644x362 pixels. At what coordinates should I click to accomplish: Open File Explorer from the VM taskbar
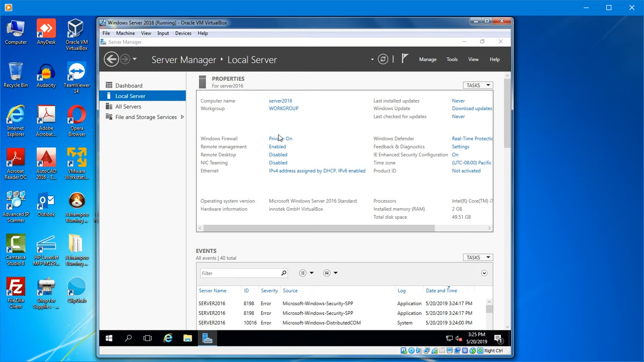[187, 338]
